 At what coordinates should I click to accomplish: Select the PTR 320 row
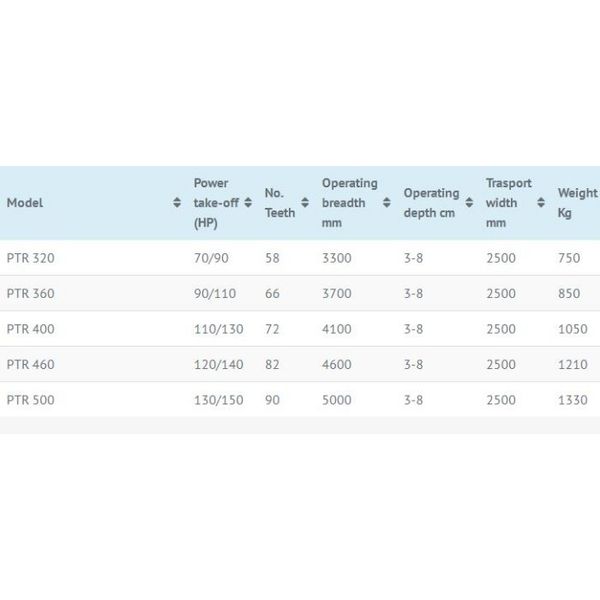point(300,258)
